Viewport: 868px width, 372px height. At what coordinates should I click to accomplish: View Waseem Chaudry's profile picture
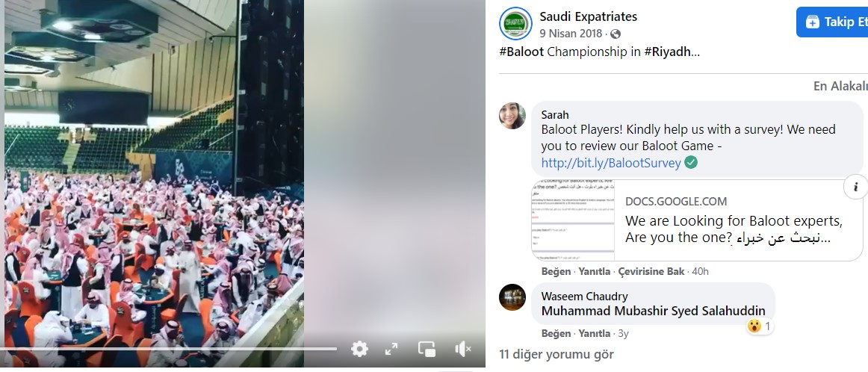(512, 297)
